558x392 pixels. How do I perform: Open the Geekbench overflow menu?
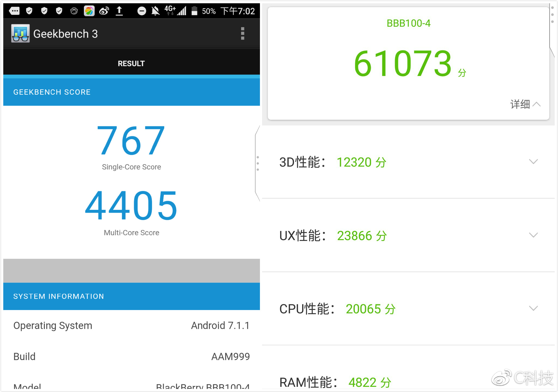point(243,33)
